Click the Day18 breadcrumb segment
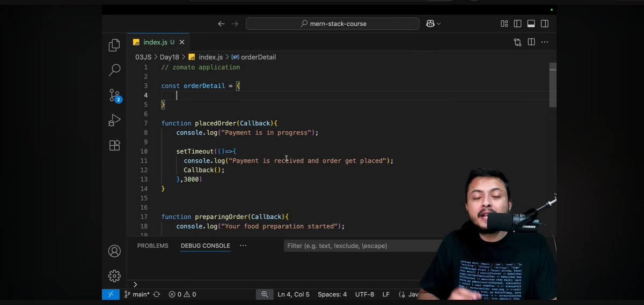644x305 pixels. 170,57
